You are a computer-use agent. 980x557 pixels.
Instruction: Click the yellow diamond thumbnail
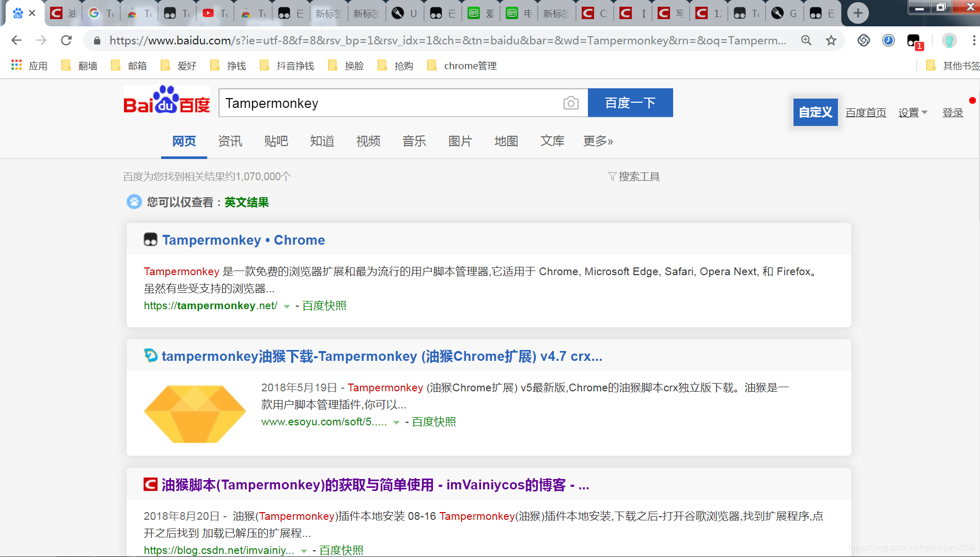pyautogui.click(x=195, y=413)
